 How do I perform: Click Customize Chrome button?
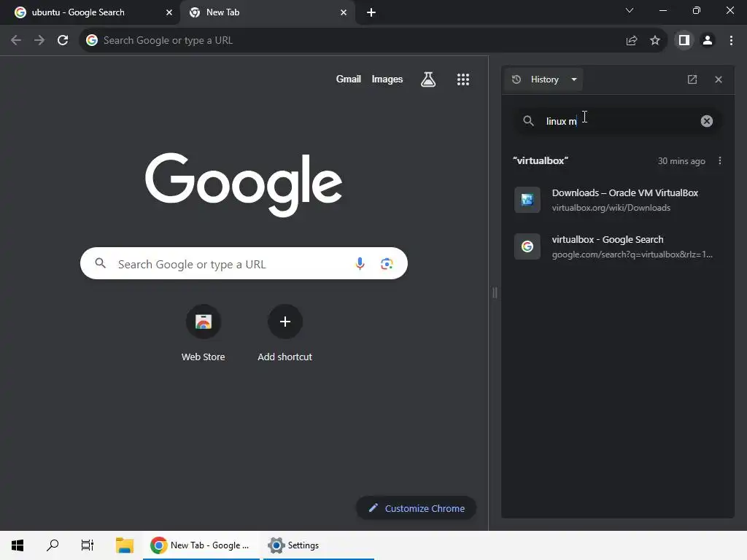(x=416, y=508)
